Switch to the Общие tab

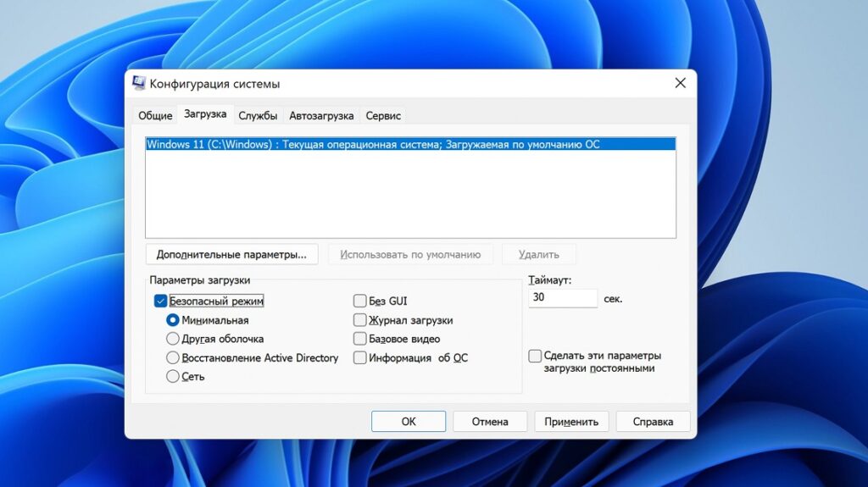click(x=155, y=116)
